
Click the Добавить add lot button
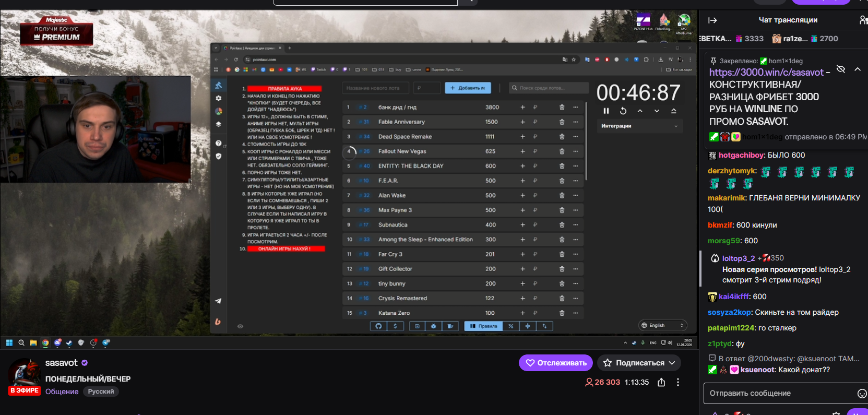click(468, 88)
